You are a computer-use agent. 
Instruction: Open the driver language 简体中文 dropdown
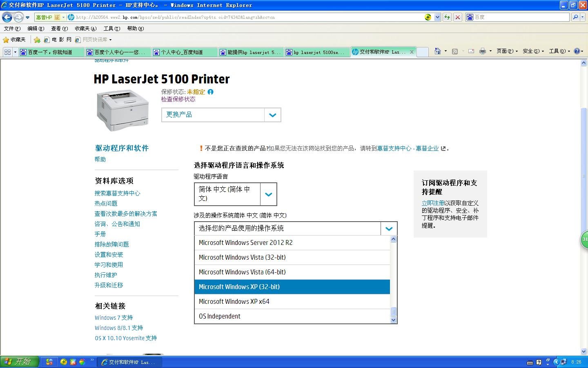(x=235, y=194)
